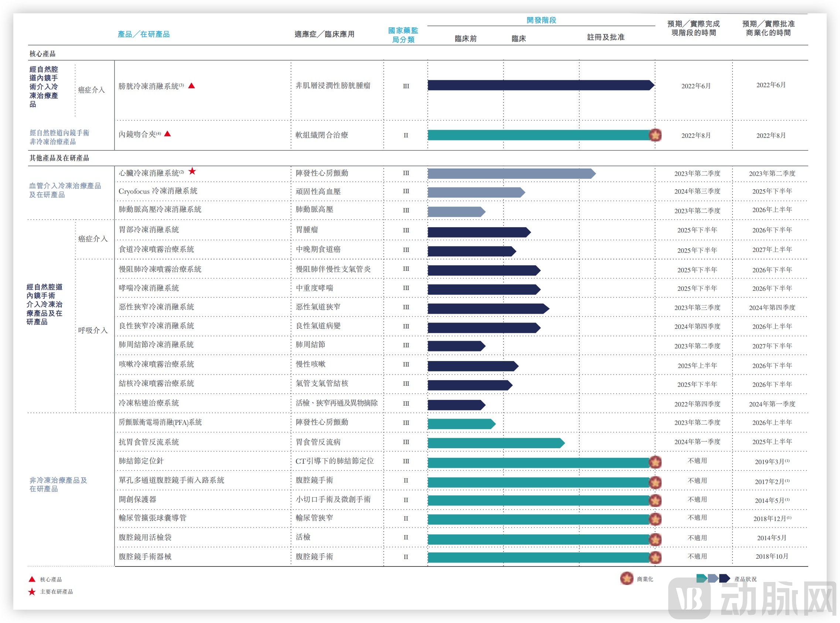Click the 商業化 legend badge icon
This screenshot has height=623, width=840.
[626, 579]
